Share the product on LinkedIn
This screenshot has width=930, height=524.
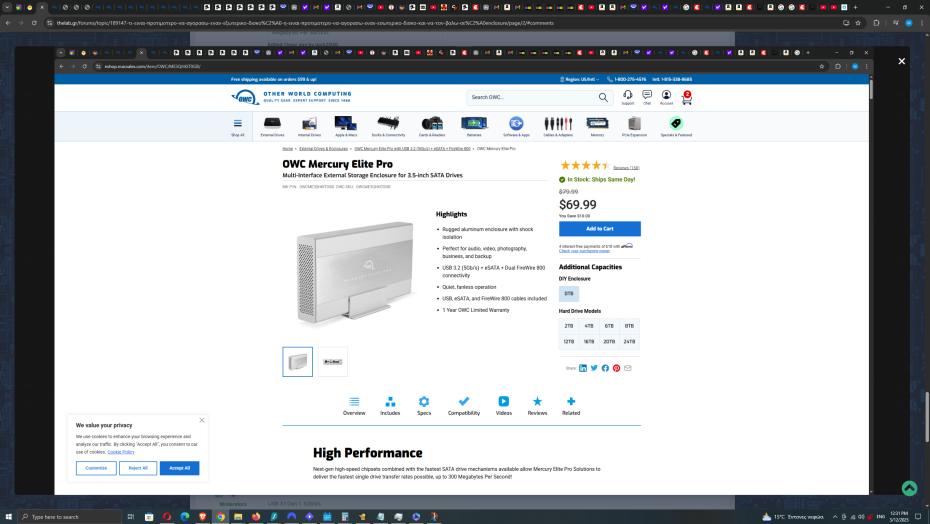point(583,368)
